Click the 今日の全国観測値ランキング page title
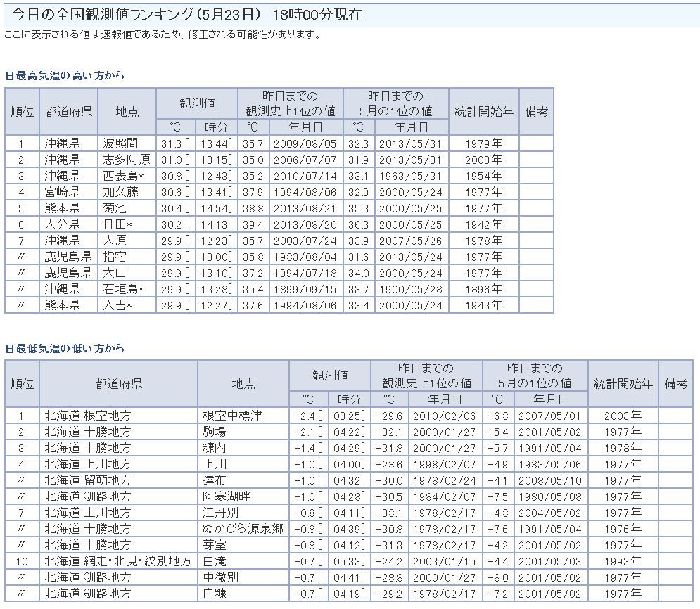The image size is (700, 609). coord(187,15)
